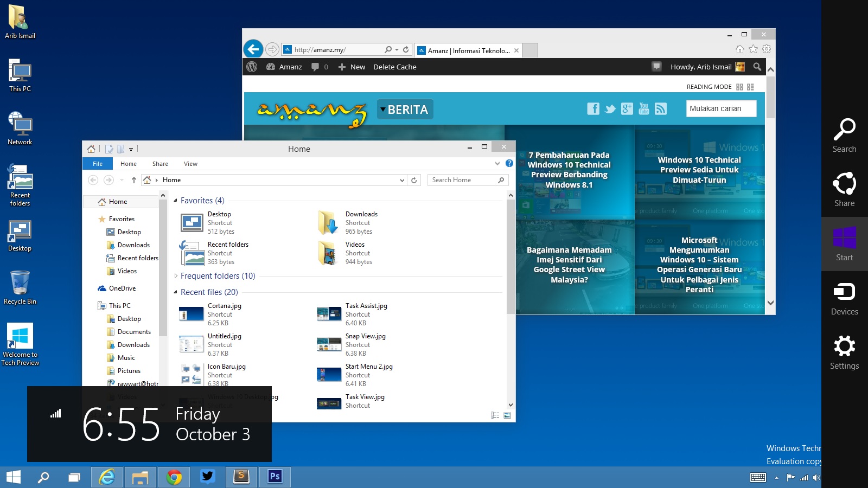Expand Frequent folders (10) group
The height and width of the screenshot is (488, 868).
tap(175, 276)
